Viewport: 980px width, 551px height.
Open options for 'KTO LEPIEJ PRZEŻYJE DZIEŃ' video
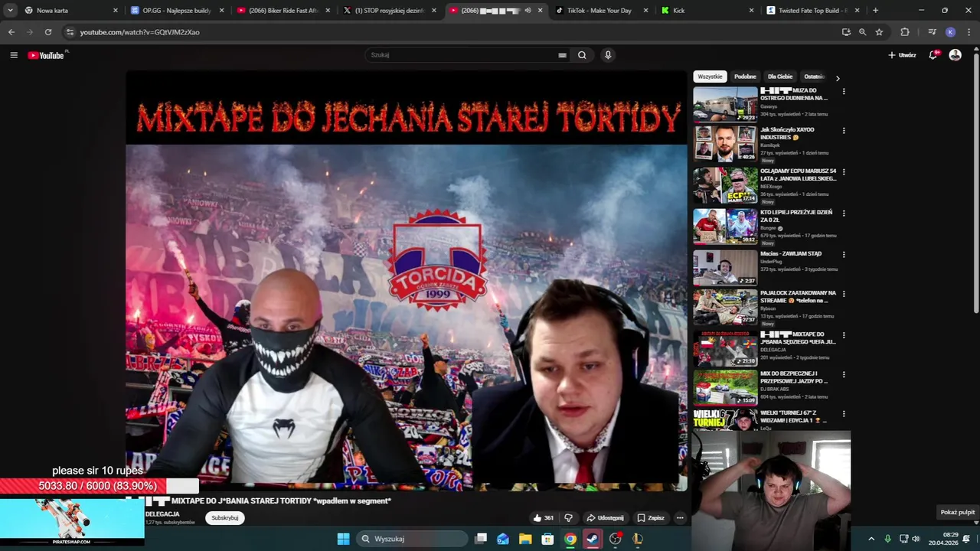click(x=844, y=213)
